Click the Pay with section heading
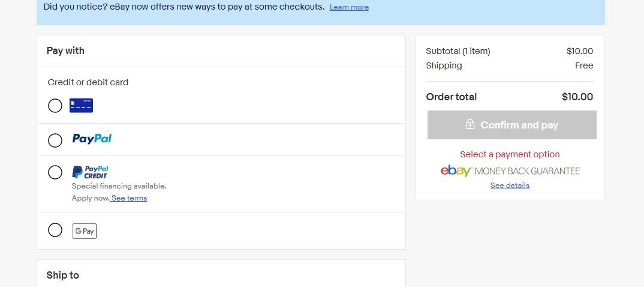 [x=65, y=51]
